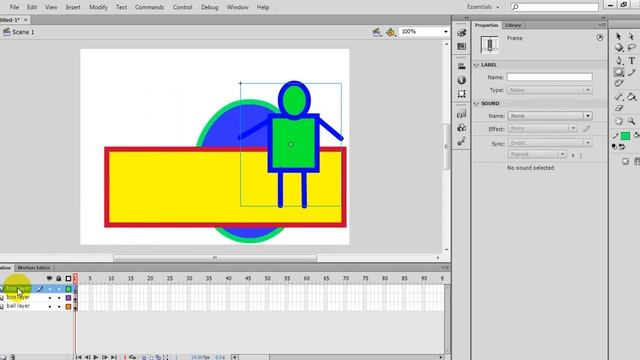Image resolution: width=640 pixels, height=360 pixels.
Task: Select the Pencil tool
Action: [x=631, y=73]
